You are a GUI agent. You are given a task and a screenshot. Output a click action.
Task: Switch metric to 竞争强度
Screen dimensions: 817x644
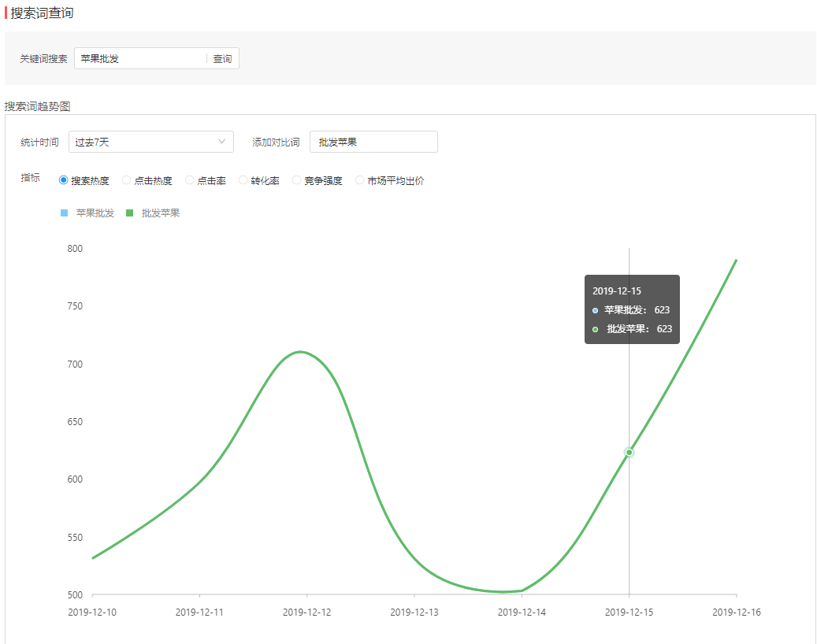pyautogui.click(x=296, y=180)
